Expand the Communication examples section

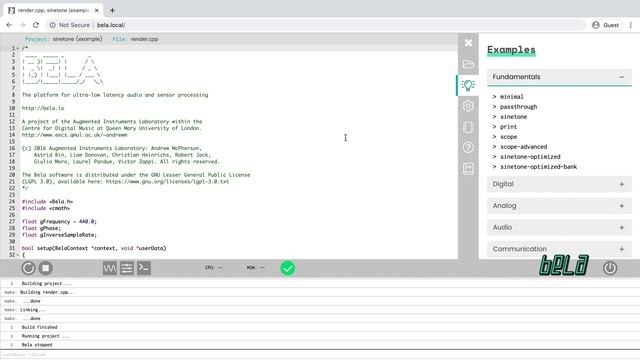[559, 249]
